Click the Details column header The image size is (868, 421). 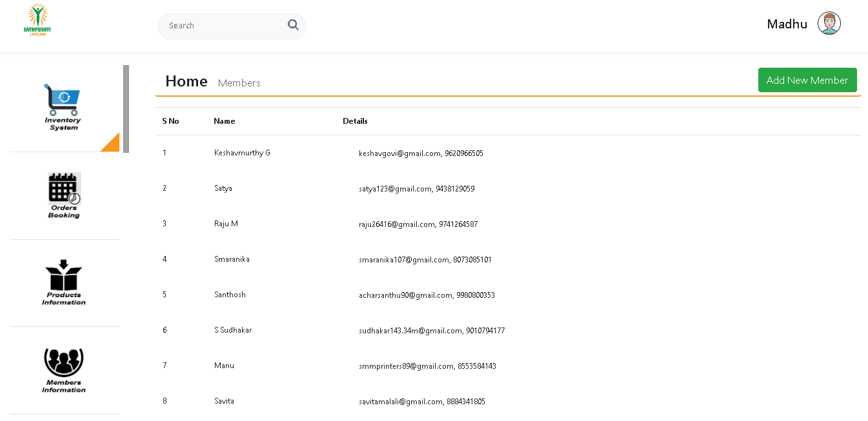[355, 121]
